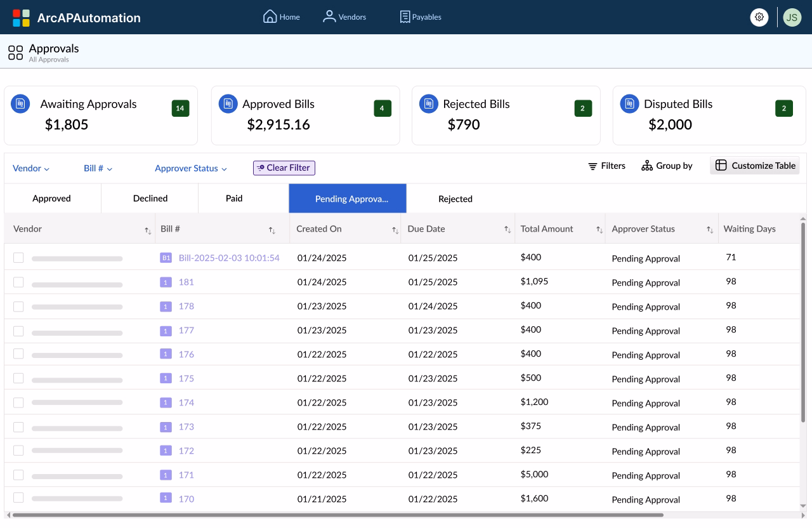Open bill link Bill-2025-02-03 10:01:54

229,258
